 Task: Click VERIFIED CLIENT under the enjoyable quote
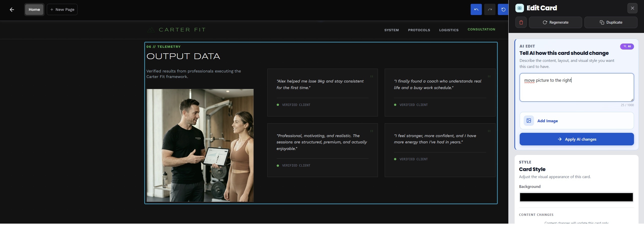296,166
